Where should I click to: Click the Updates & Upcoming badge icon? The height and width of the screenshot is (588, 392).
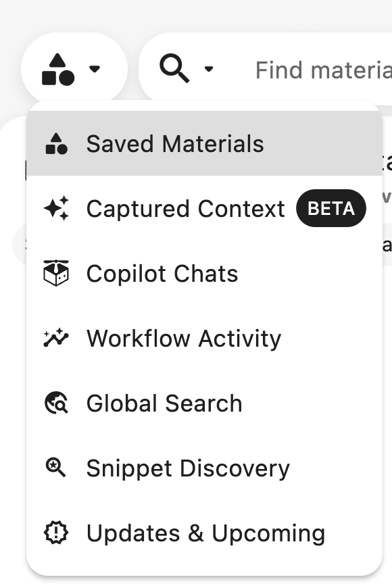click(x=57, y=533)
